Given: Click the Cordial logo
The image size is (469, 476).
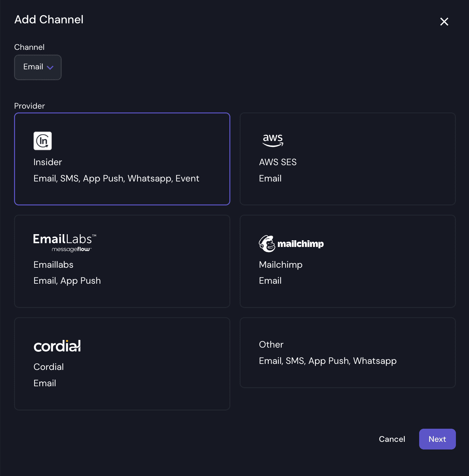Looking at the screenshot, I should [57, 346].
